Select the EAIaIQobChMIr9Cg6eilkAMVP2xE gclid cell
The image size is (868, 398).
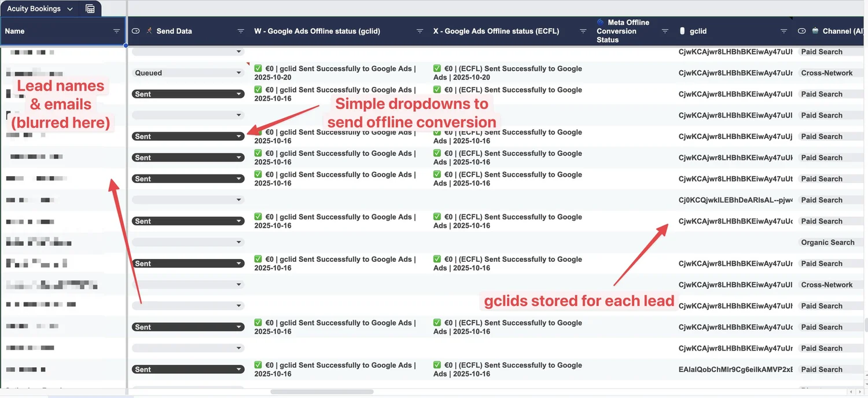[735, 369]
